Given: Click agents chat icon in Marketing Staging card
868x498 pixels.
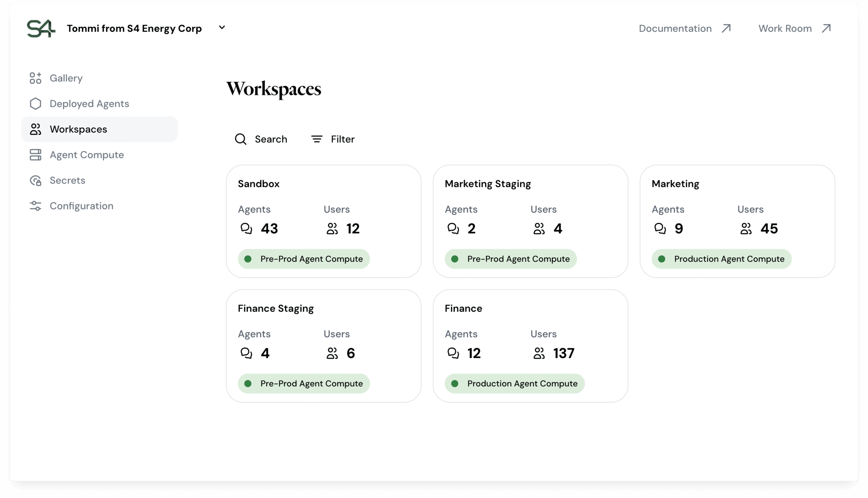Looking at the screenshot, I should [453, 228].
